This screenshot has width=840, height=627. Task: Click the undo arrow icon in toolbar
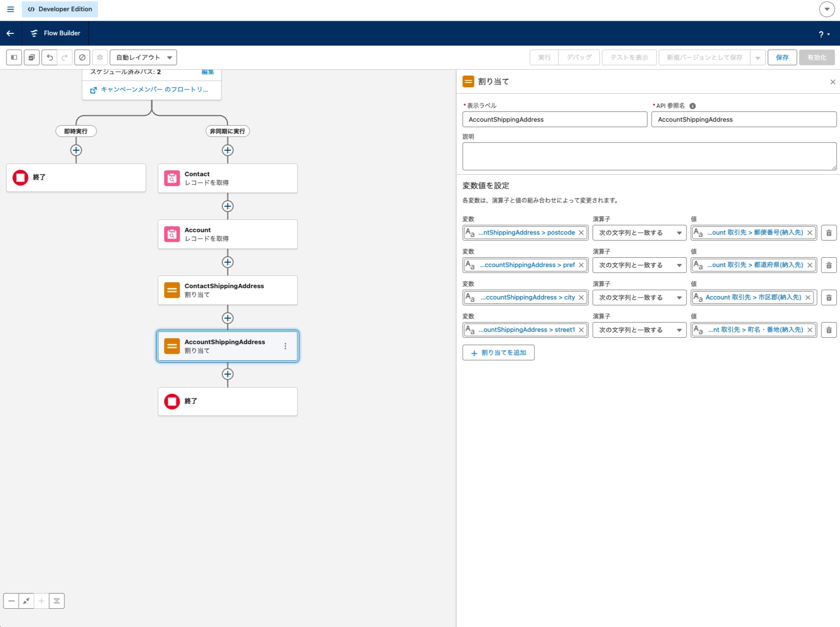(50, 57)
